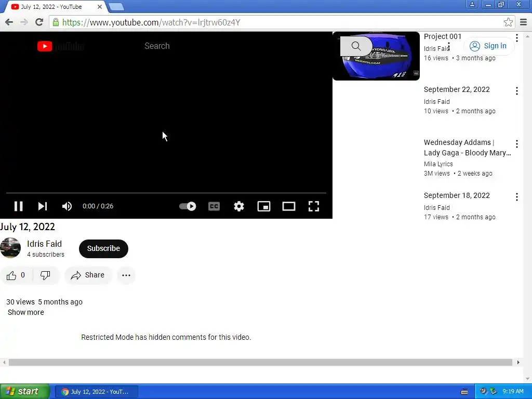Mute the video volume
The height and width of the screenshot is (399, 532).
tap(67, 206)
